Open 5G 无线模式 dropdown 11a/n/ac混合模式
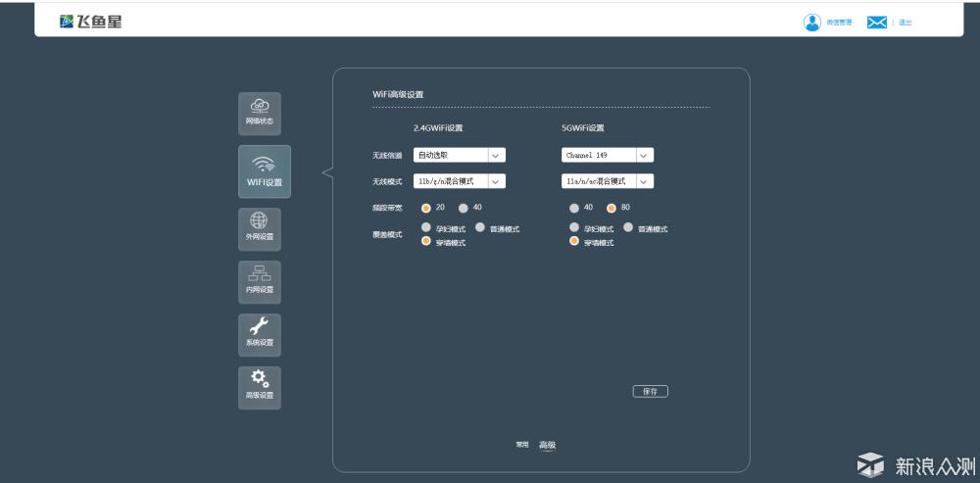 (608, 181)
